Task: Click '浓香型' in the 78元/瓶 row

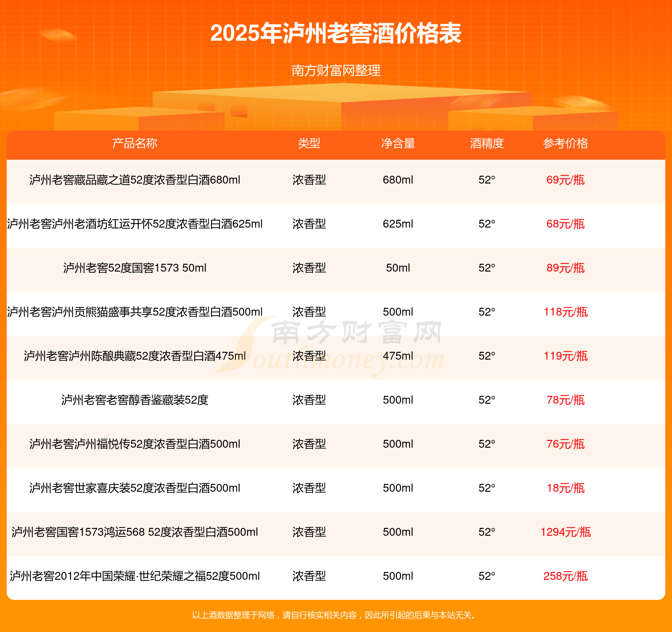Action: tap(309, 400)
